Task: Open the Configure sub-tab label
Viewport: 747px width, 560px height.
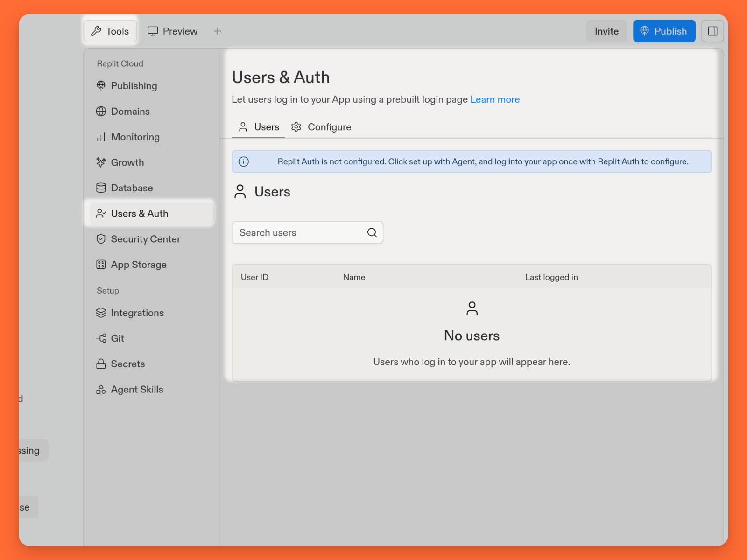Action: (329, 127)
